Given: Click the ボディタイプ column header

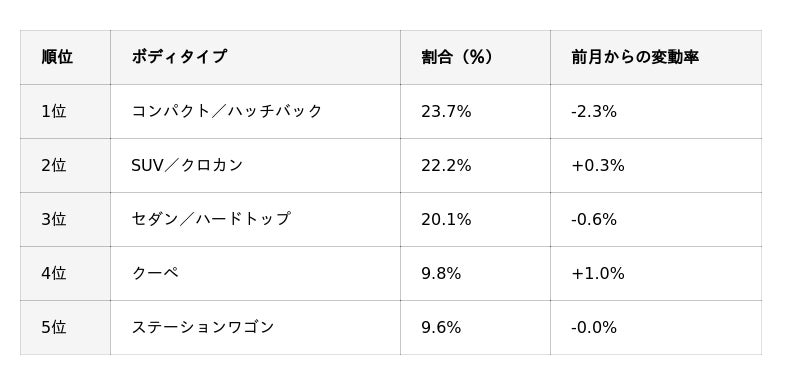Looking at the screenshot, I should tap(255, 57).
